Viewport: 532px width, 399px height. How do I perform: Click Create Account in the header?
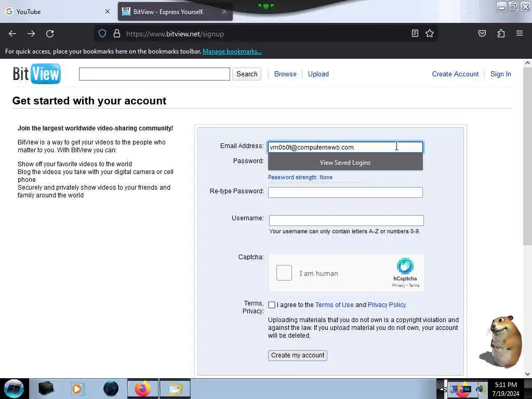(455, 74)
